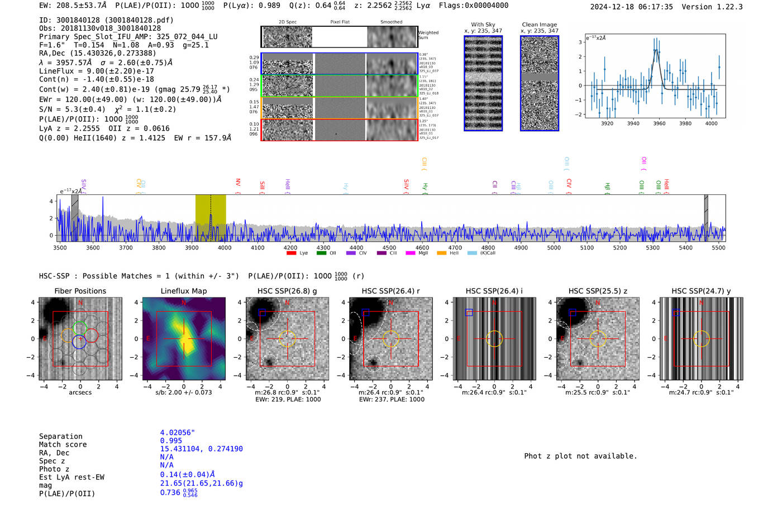Click 'EWr: 237, PLAE: 1000' under r image
The image size is (782, 532).
point(392,400)
